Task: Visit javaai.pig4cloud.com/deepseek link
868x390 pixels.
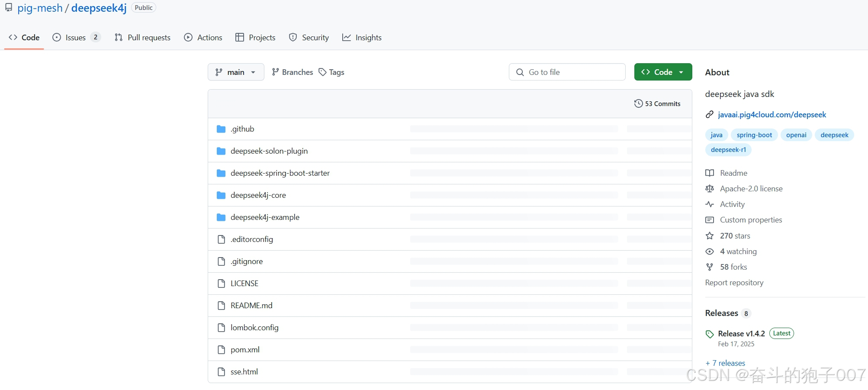Action: tap(772, 115)
